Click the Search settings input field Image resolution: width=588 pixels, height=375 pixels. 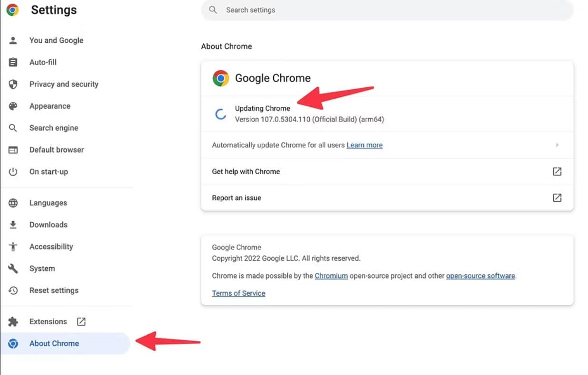tap(387, 10)
